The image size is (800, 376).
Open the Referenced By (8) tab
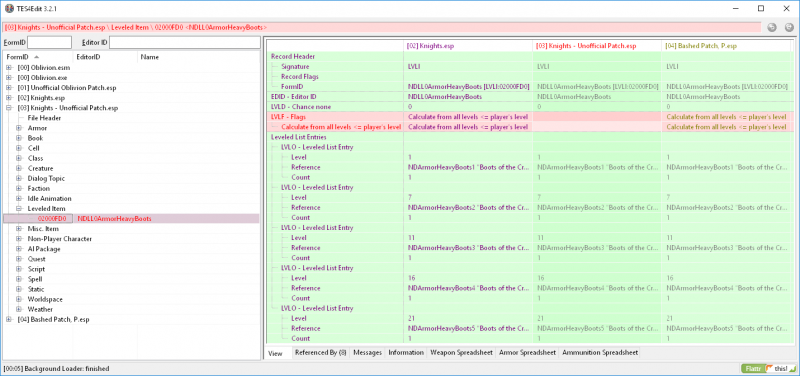click(x=321, y=353)
